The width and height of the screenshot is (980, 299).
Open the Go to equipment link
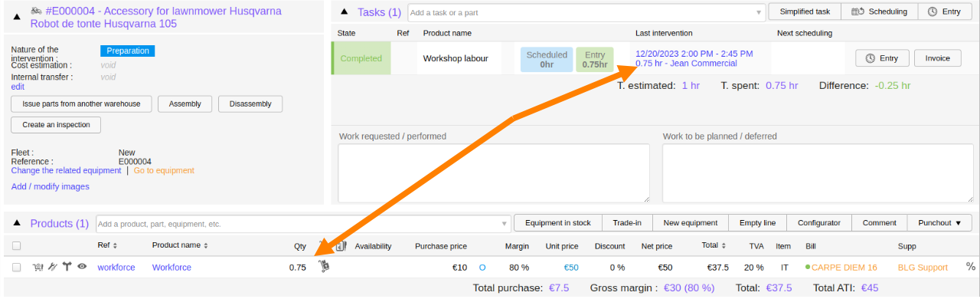[164, 170]
